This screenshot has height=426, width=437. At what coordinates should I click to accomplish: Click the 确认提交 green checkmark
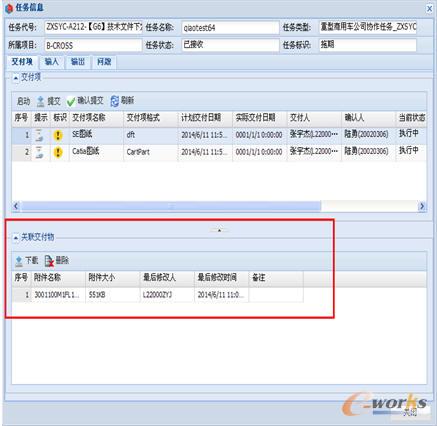coord(71,101)
